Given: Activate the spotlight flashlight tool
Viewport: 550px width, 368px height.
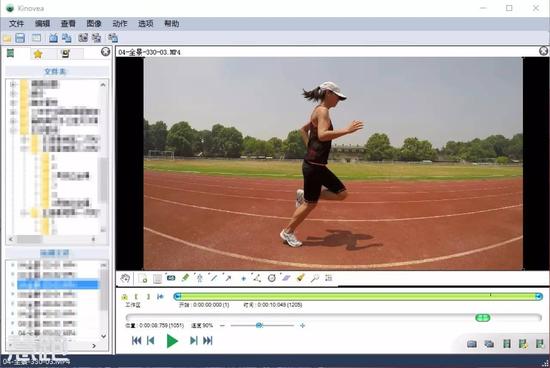Looking at the screenshot, I should pyautogui.click(x=301, y=278).
